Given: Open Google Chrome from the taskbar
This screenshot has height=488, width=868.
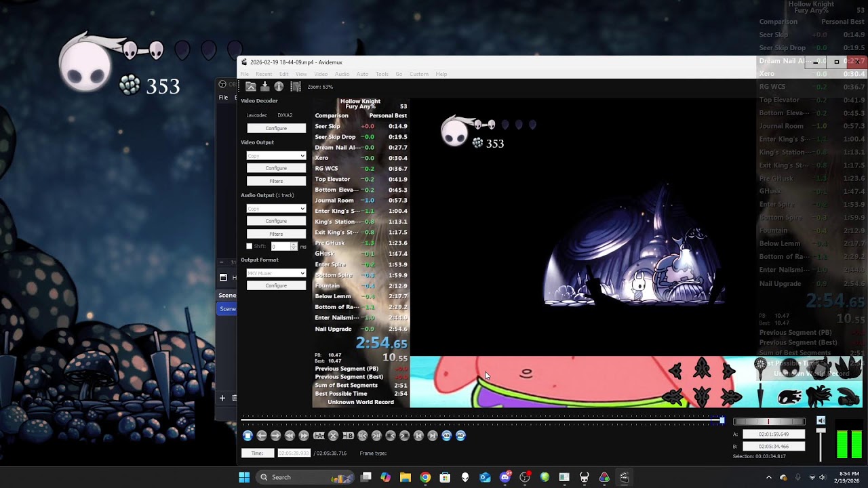Looking at the screenshot, I should coord(425,477).
